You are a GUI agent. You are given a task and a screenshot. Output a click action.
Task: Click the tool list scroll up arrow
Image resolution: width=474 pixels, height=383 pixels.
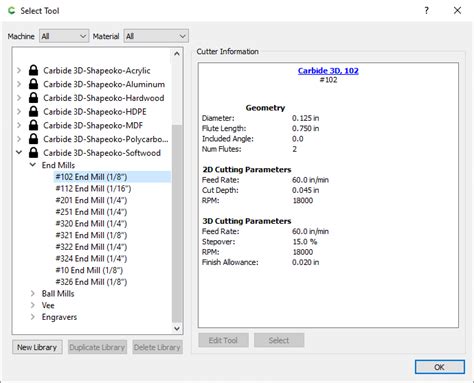coord(177,54)
